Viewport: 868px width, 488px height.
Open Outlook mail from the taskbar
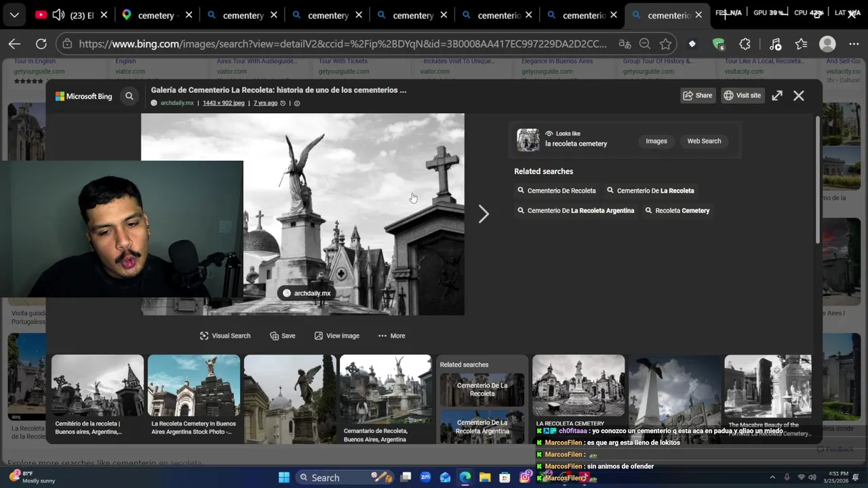445,478
